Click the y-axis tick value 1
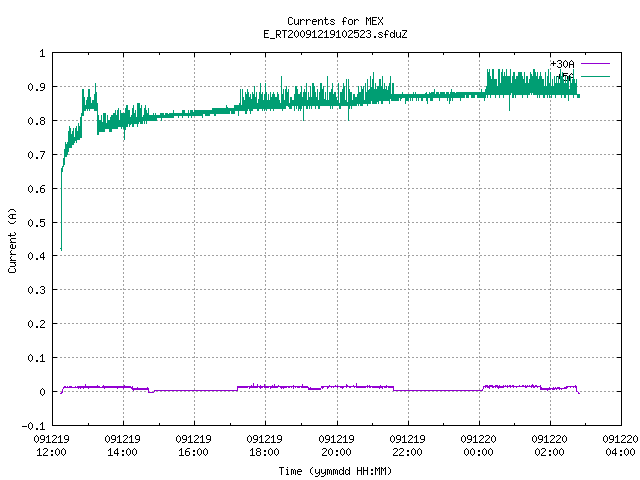Screen dimensions: 640x480 point(42,53)
